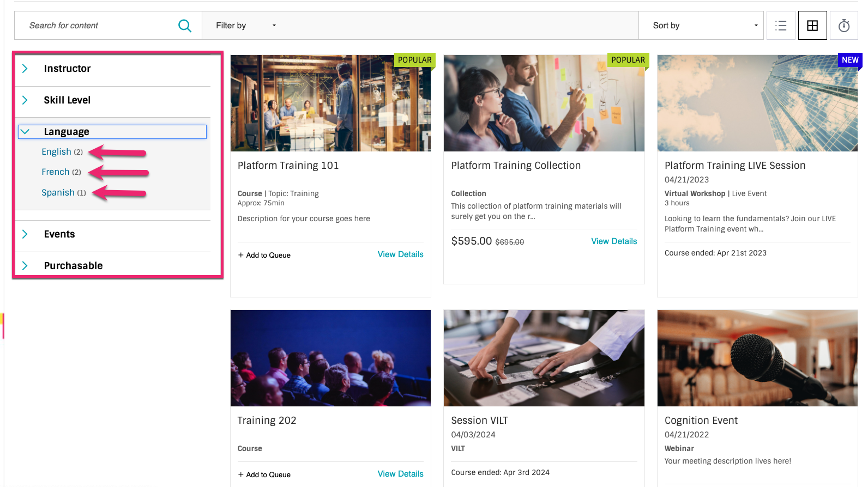Open the Filter by dropdown
Image resolution: width=868 pixels, height=487 pixels.
coord(246,26)
